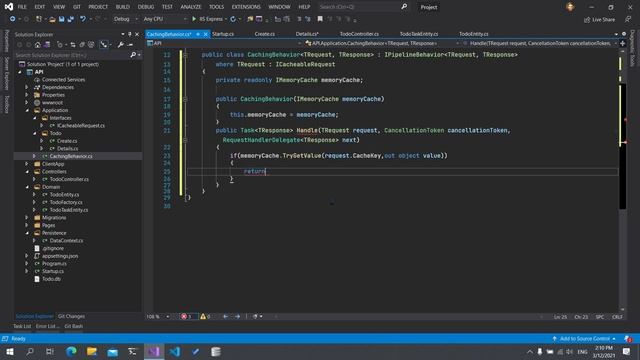Click the notifications icon in the status bar

click(627, 339)
